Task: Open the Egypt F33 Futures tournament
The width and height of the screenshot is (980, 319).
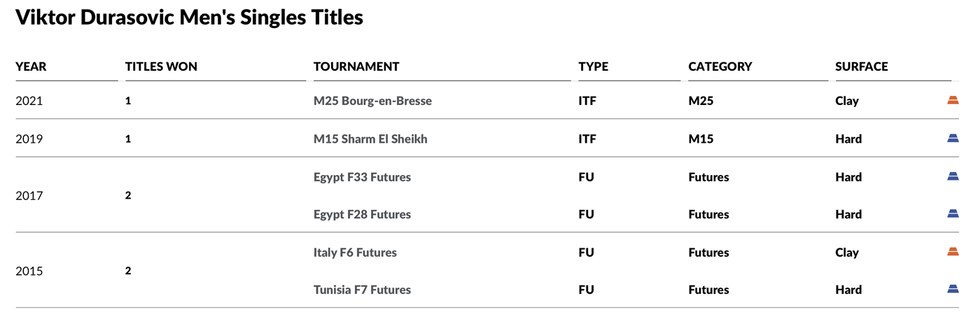Action: pos(362,177)
